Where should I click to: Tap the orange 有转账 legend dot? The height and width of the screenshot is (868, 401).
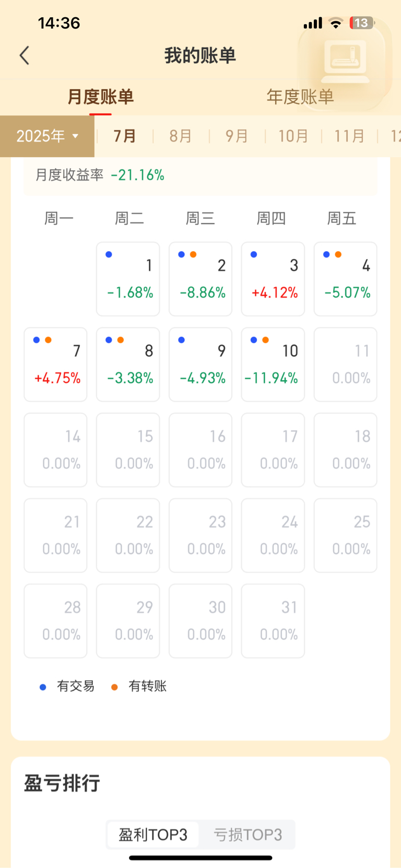click(x=114, y=687)
